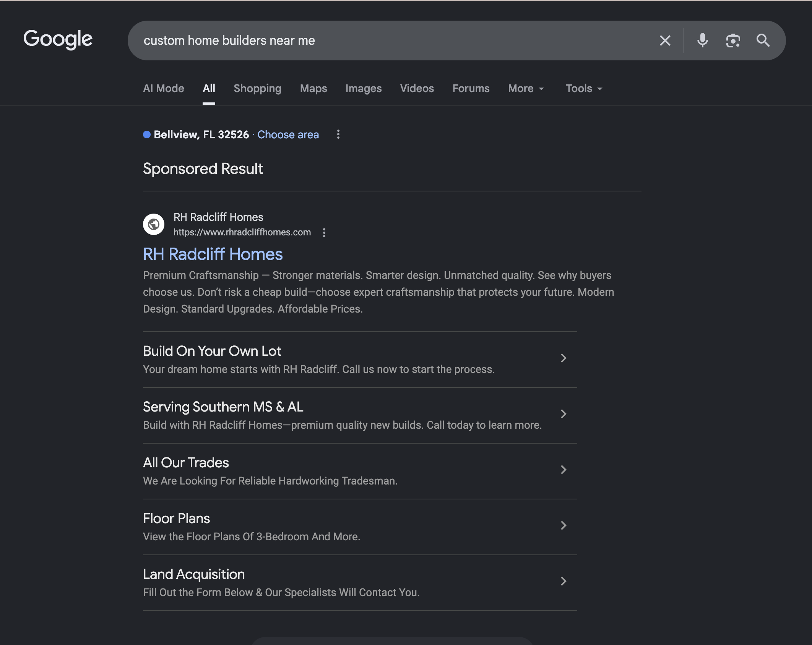Click 'Fill Out the Form Below' description text

coord(281,592)
